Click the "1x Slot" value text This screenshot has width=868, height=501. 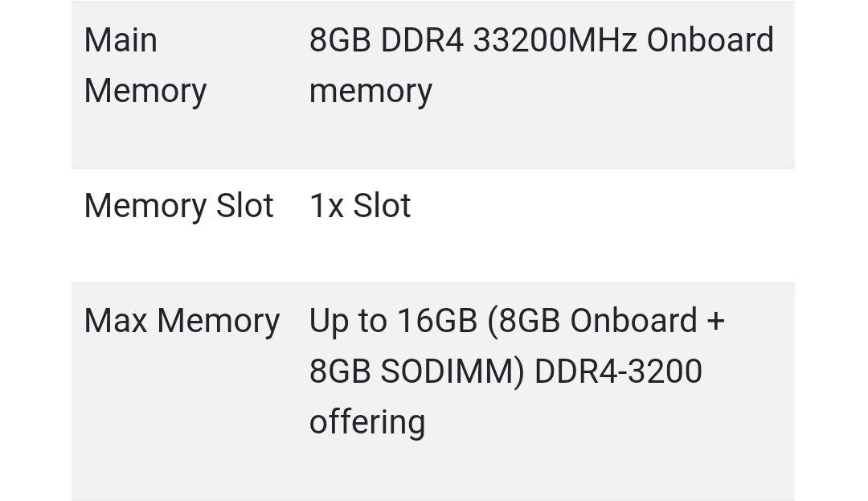point(360,206)
